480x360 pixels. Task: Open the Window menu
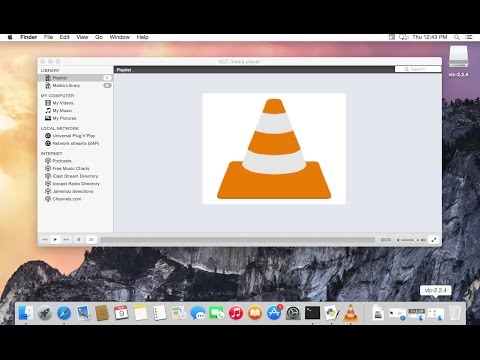pyautogui.click(x=120, y=37)
